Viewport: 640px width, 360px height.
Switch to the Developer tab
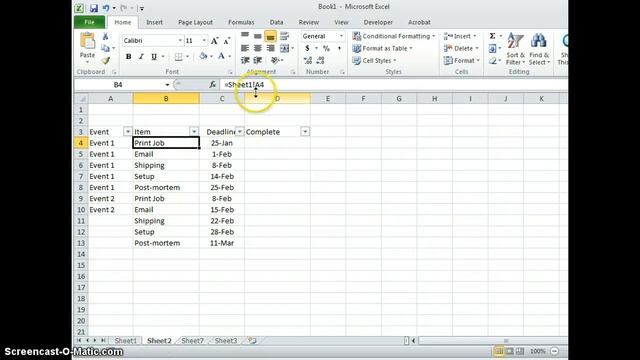tap(378, 22)
